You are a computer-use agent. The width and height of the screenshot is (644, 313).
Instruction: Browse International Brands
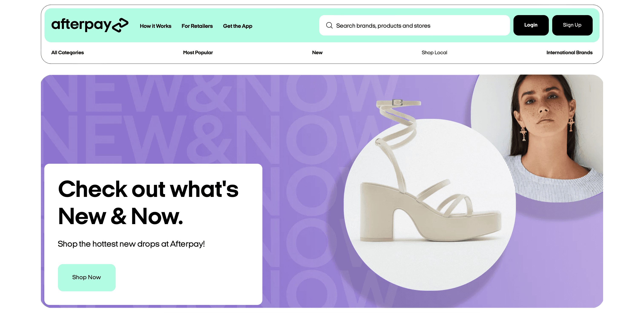(x=569, y=53)
